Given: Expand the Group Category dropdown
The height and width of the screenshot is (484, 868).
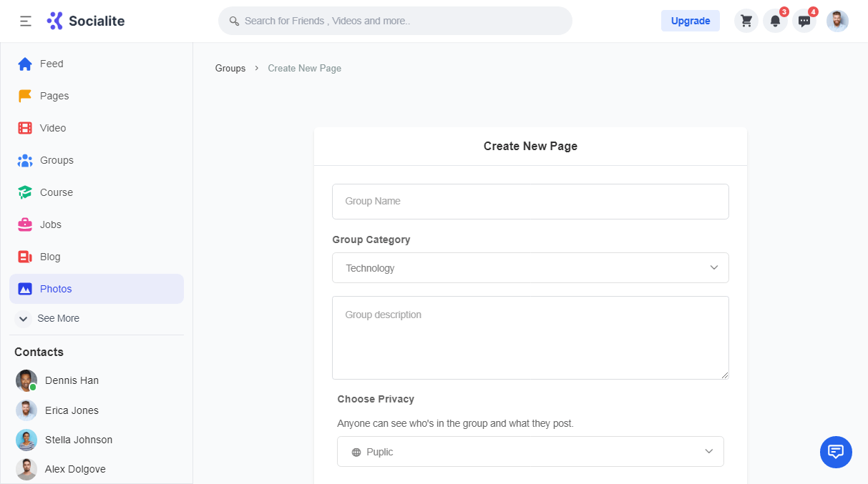Looking at the screenshot, I should [530, 268].
